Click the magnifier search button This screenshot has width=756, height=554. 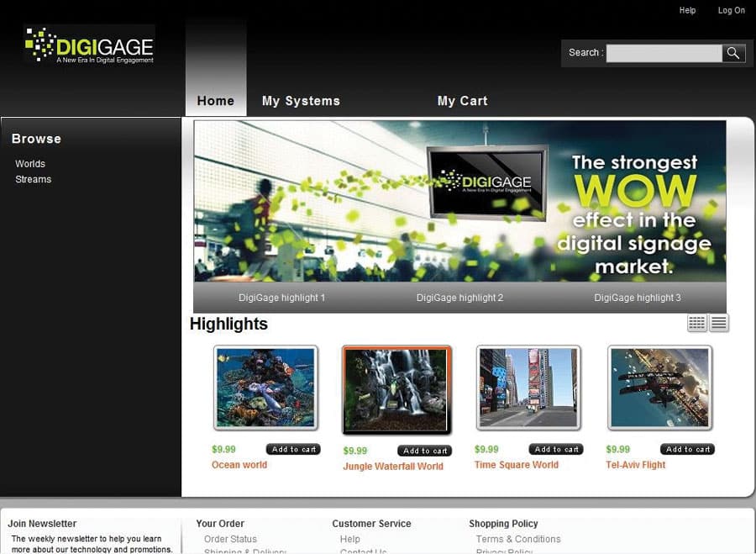click(x=733, y=53)
